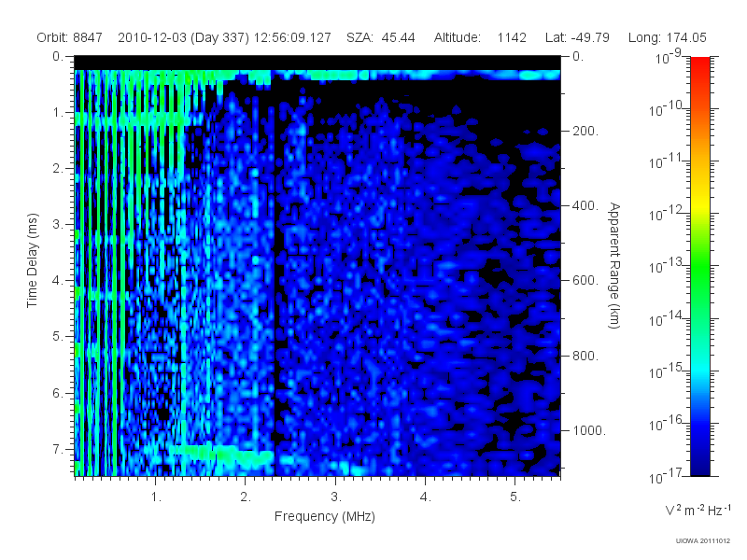Screen dimensions: 747x560
Task: Click the 'V² m⁻² Hz⁻¹' units label
Action: pos(698,510)
